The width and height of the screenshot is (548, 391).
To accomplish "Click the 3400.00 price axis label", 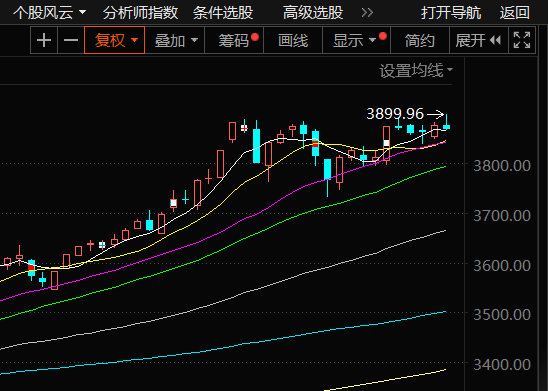I will pos(502,365).
